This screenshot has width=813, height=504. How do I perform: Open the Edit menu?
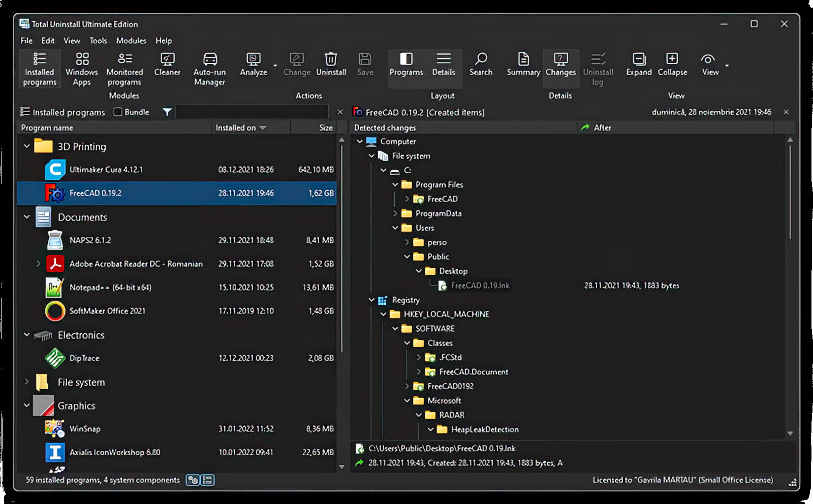(48, 41)
